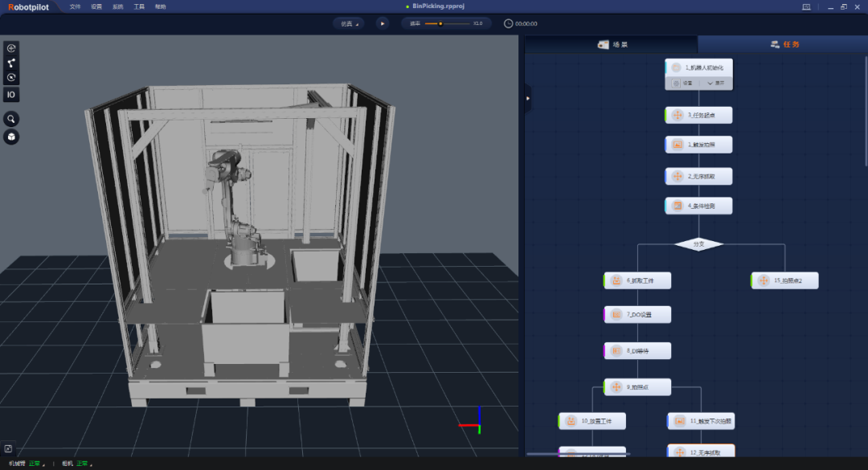Open the 仿真 mode dropdown
Image resolution: width=868 pixels, height=470 pixels.
349,24
